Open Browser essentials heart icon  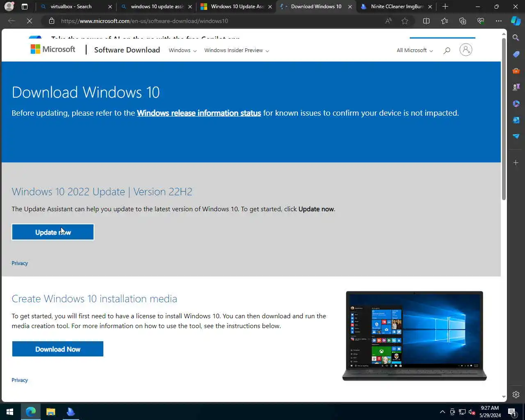pos(481,21)
